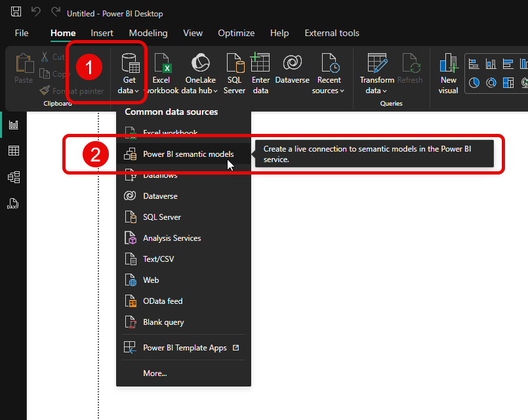Click the New visual icon
The height and width of the screenshot is (420, 528).
(449, 62)
